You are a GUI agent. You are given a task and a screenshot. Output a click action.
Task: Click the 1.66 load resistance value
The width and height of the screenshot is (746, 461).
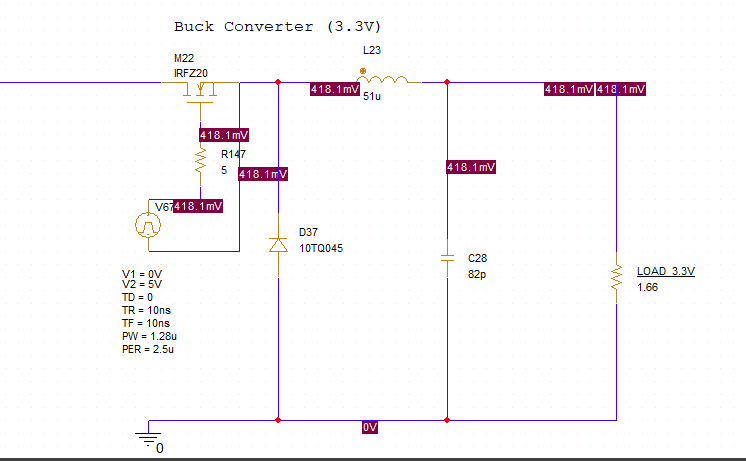click(648, 287)
